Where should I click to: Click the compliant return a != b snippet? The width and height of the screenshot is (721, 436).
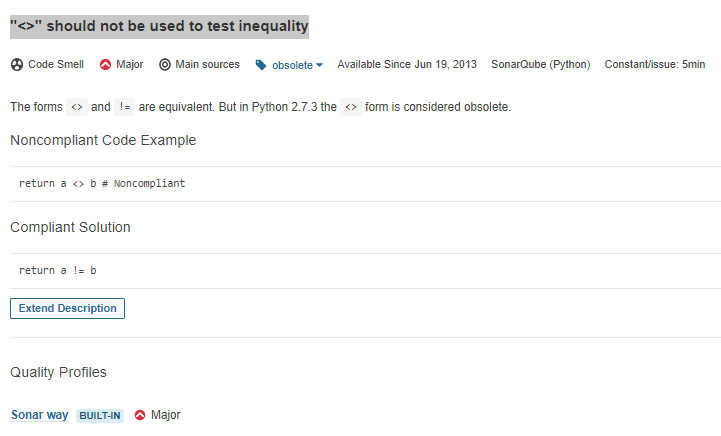[57, 270]
